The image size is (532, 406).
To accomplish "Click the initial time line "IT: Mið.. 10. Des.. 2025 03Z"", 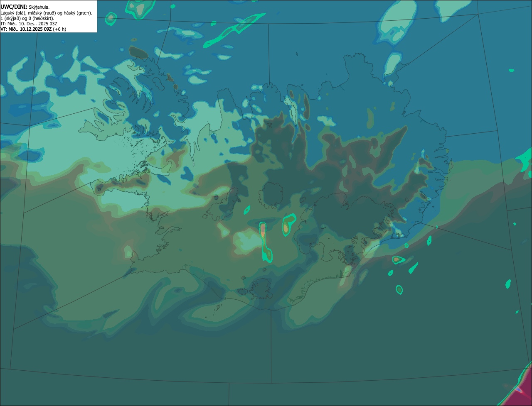I will [x=29, y=24].
